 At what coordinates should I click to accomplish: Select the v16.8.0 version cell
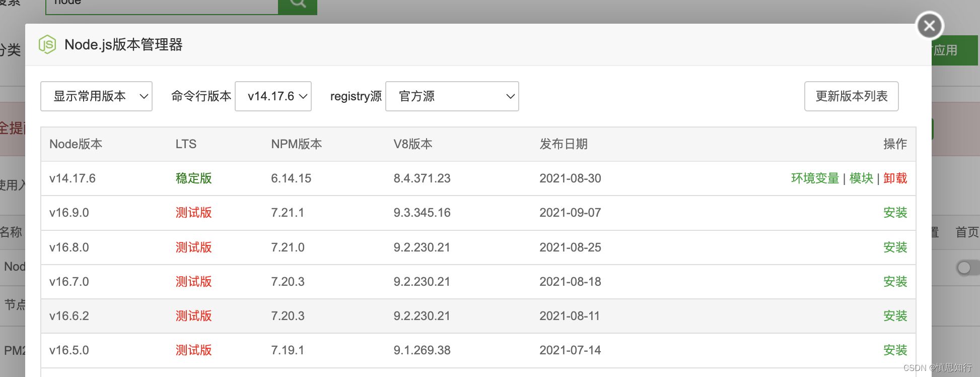69,247
